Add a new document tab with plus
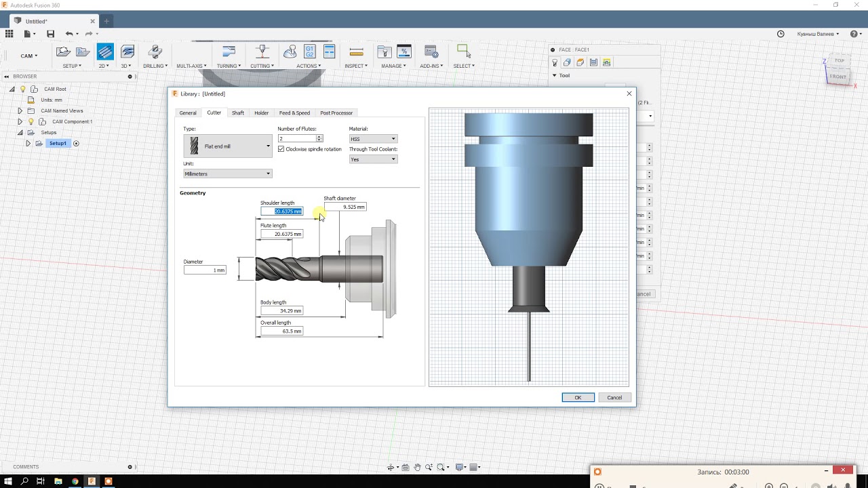This screenshot has width=868, height=488. tap(106, 21)
